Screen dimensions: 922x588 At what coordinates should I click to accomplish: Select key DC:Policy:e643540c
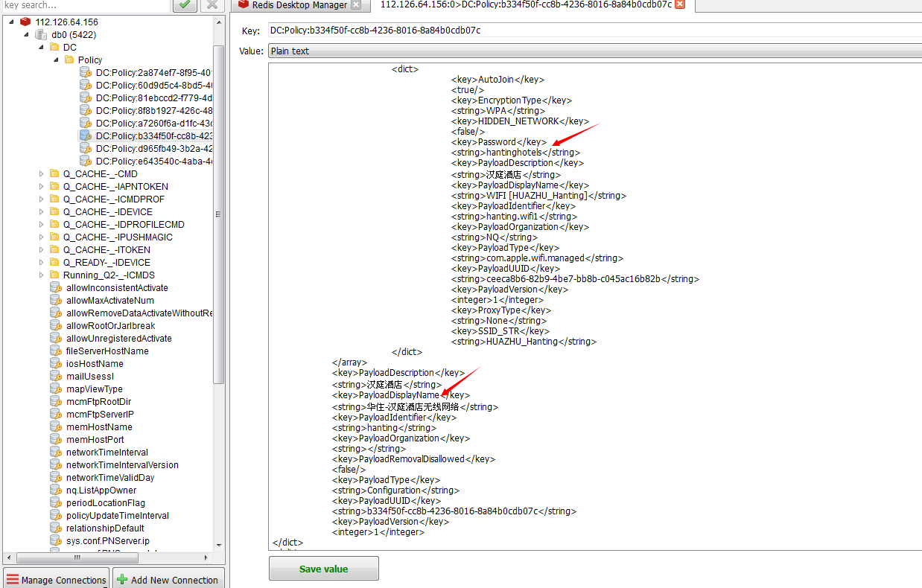[153, 161]
